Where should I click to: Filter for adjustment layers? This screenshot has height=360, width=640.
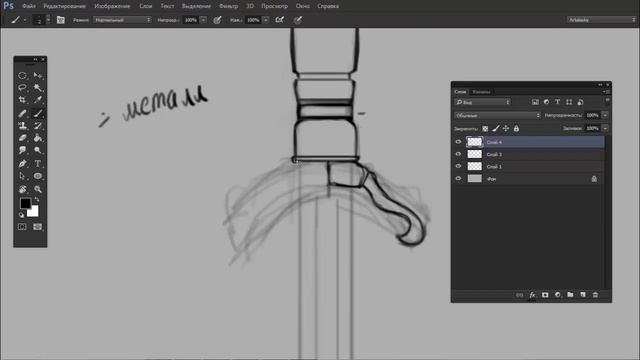click(x=546, y=102)
